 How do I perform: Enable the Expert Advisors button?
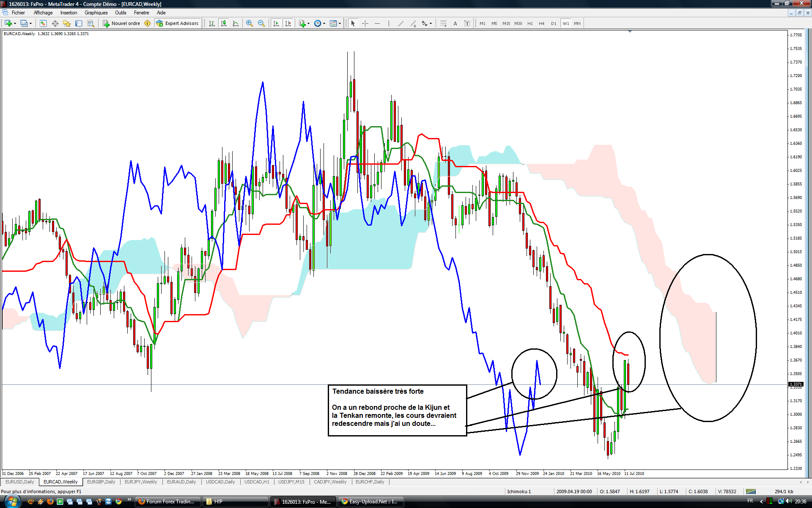(177, 23)
